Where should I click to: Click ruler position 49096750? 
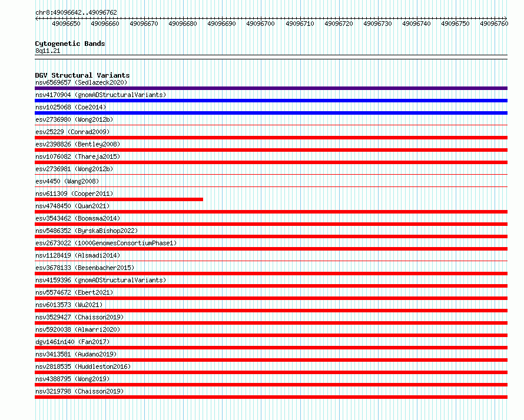point(455,24)
